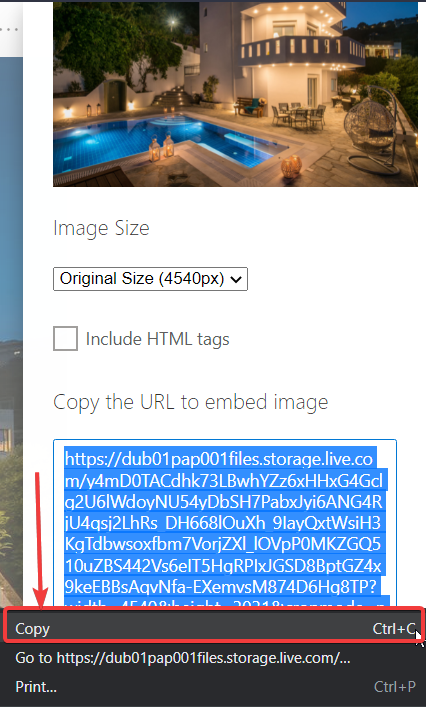The height and width of the screenshot is (707, 426).
Task: Click the lanterns beside the pool in preview
Action: 161,148
